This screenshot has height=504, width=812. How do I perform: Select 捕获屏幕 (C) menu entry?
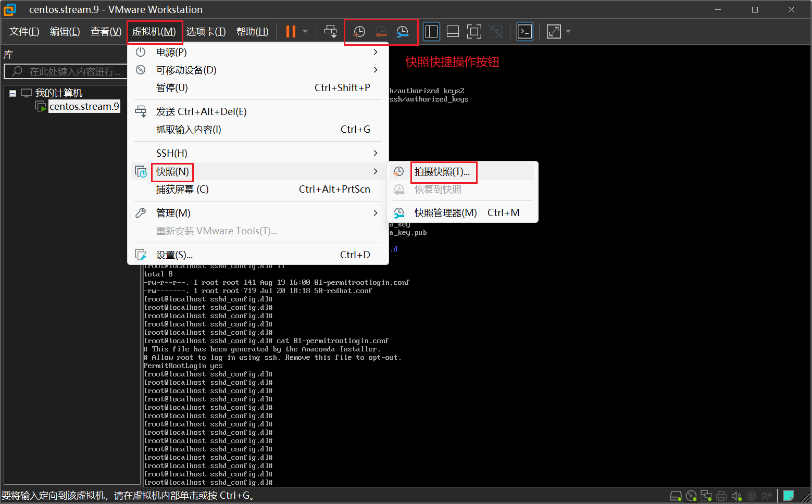click(x=258, y=190)
